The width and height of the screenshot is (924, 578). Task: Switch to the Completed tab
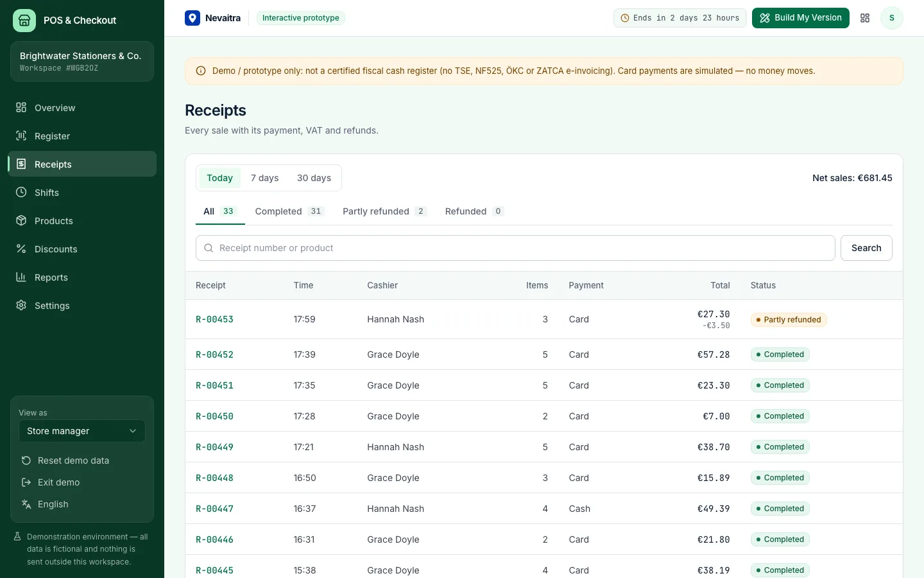coord(289,211)
